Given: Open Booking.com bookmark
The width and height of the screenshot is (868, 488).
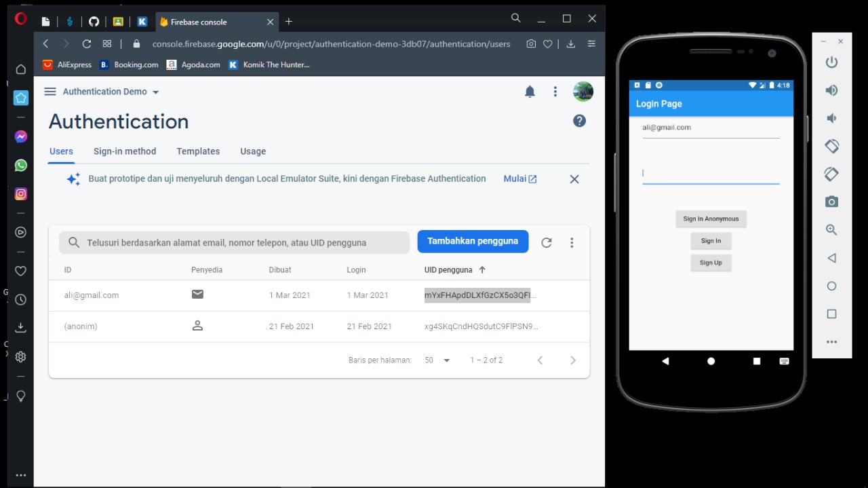Looking at the screenshot, I should [129, 64].
